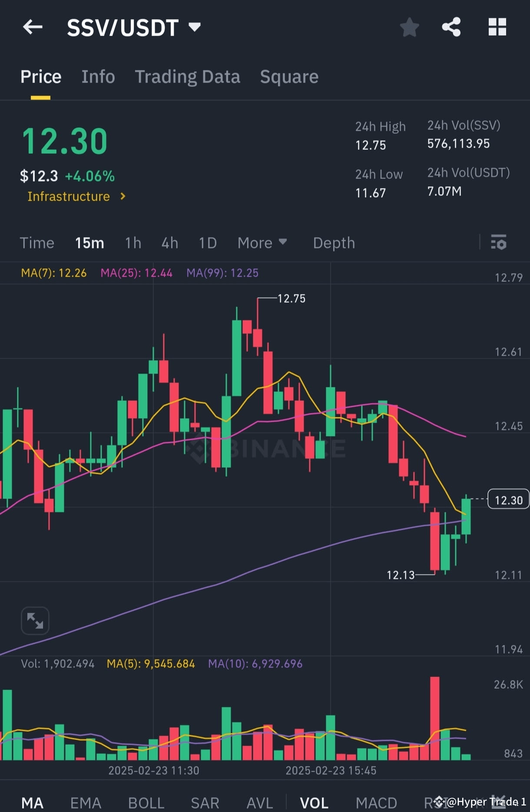This screenshot has width=530, height=812.
Task: Expand chart to fullscreen via corner icon
Action: 35,621
